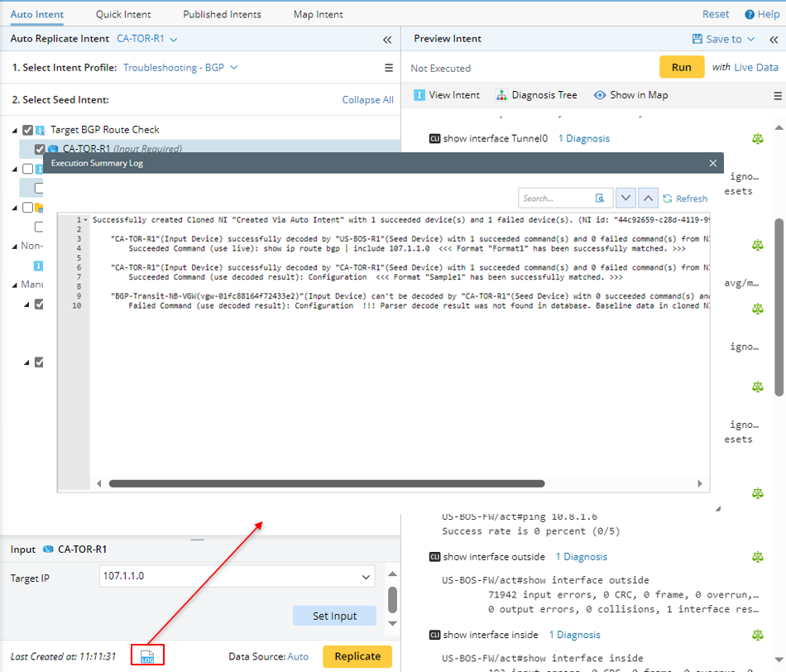Jump to previous search match
Screen dimensions: 786x672
[648, 198]
